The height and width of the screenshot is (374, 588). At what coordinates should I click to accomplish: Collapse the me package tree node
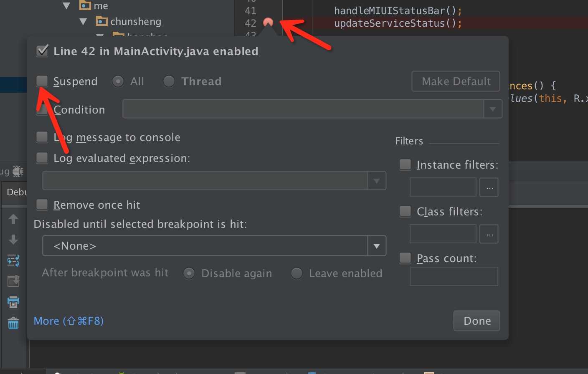pyautogui.click(x=66, y=6)
